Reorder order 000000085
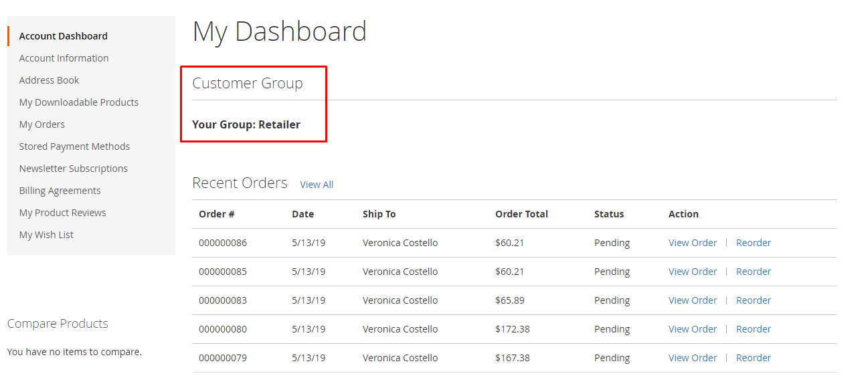 [x=753, y=272]
